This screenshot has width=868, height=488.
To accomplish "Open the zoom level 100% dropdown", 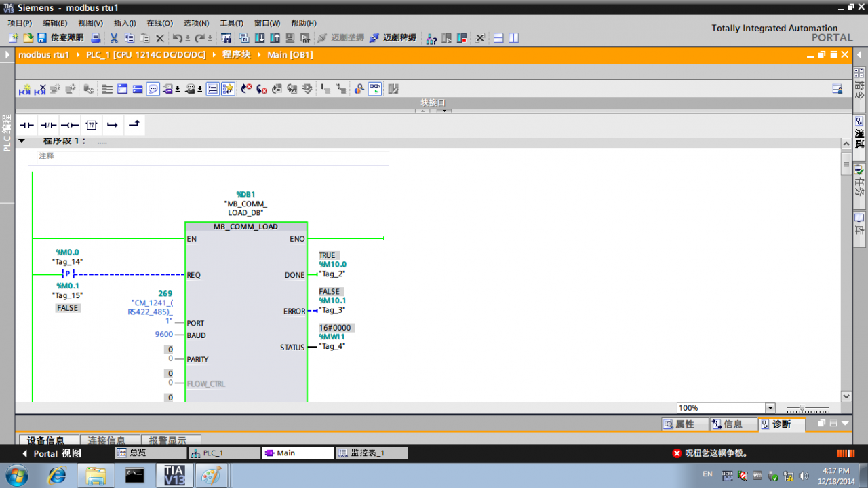I will 770,408.
